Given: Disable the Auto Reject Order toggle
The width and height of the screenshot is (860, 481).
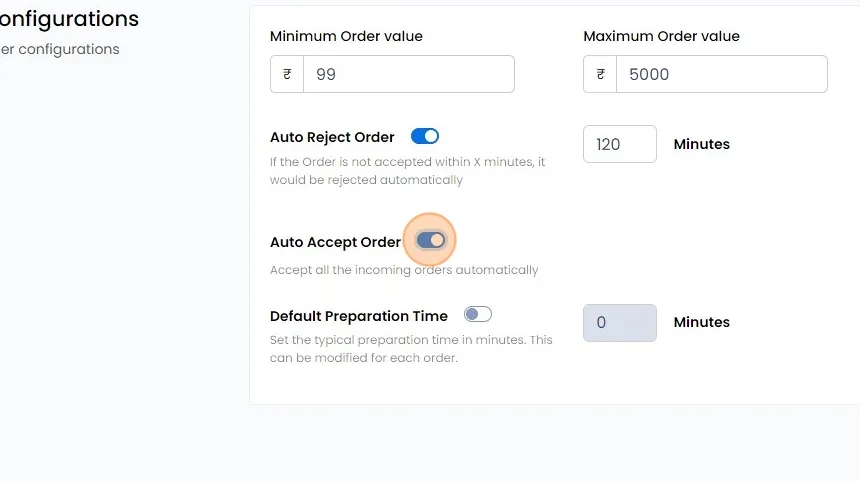Looking at the screenshot, I should [425, 136].
